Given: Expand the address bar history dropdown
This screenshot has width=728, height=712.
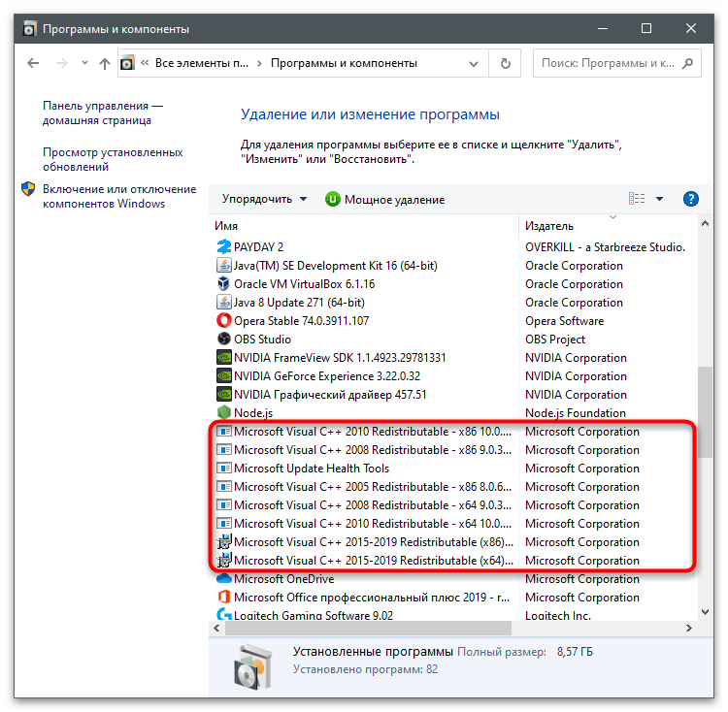Looking at the screenshot, I should (473, 64).
